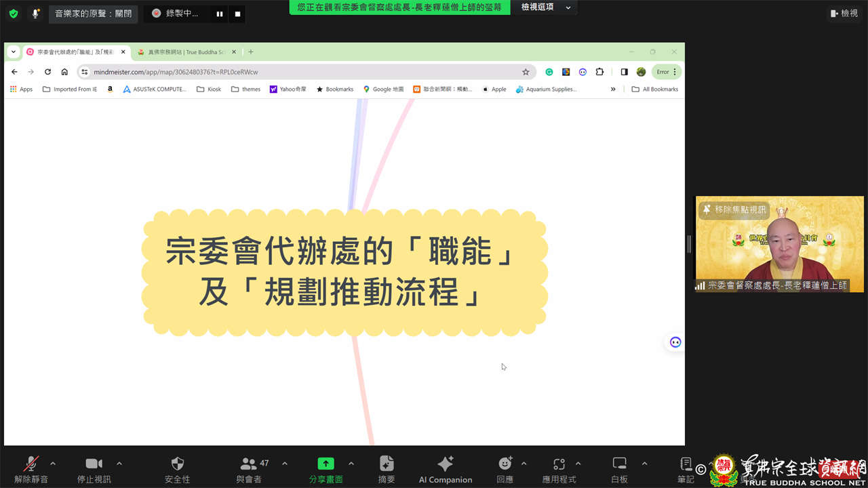Screen dimensions: 868x488
Task: Open the 與會者 participants panel
Action: (249, 464)
